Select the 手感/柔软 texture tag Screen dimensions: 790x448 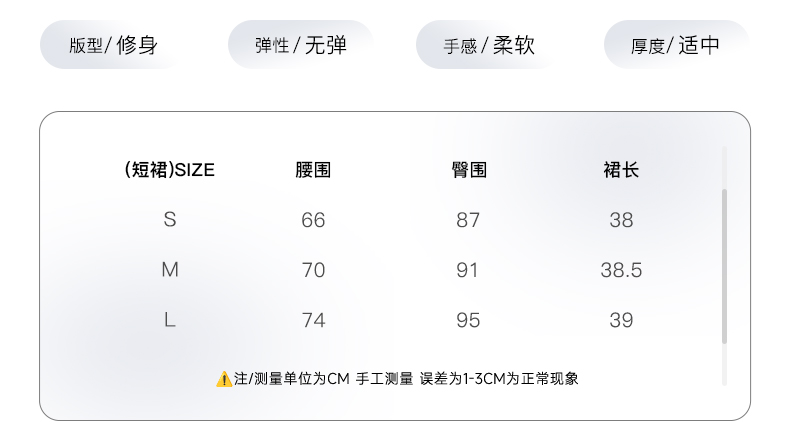tap(489, 45)
